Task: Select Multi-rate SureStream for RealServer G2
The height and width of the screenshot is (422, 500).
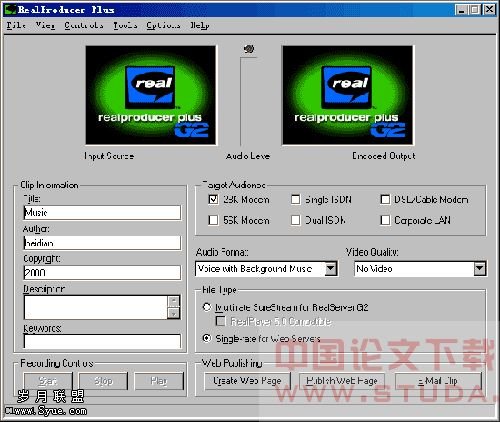Action: (207, 307)
